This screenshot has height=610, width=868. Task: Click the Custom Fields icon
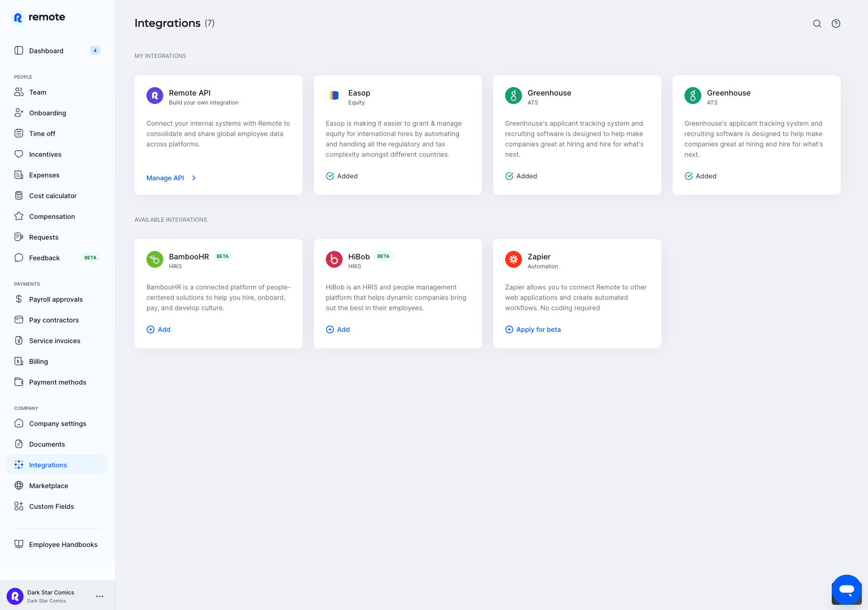point(19,506)
